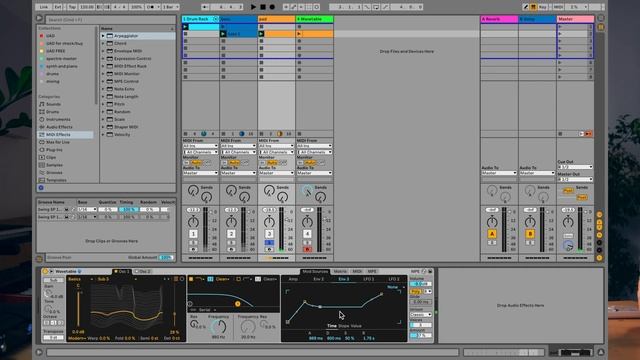Toggle Wavetable device activator icon
Viewport: 640px width, 360px height.
(45, 271)
